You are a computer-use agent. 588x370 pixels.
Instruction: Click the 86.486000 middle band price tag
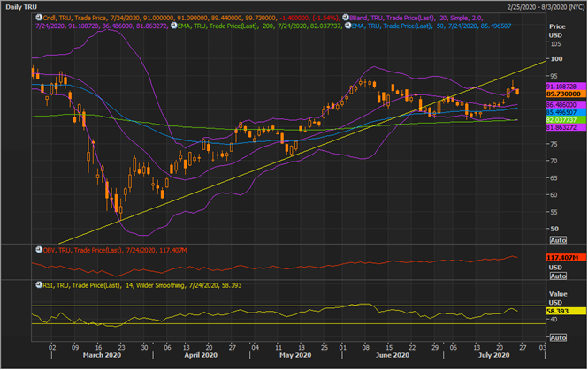pos(566,105)
